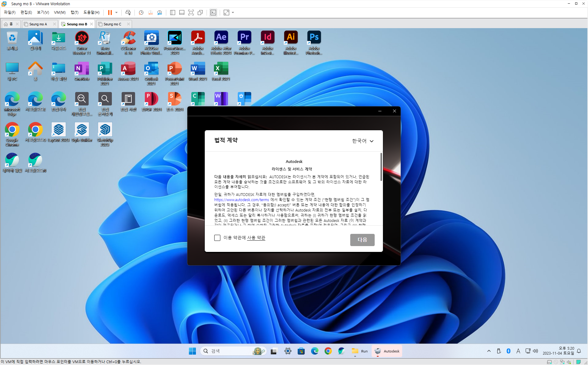Click the 다음 button
Screen dimensions: 588x365
click(362, 240)
